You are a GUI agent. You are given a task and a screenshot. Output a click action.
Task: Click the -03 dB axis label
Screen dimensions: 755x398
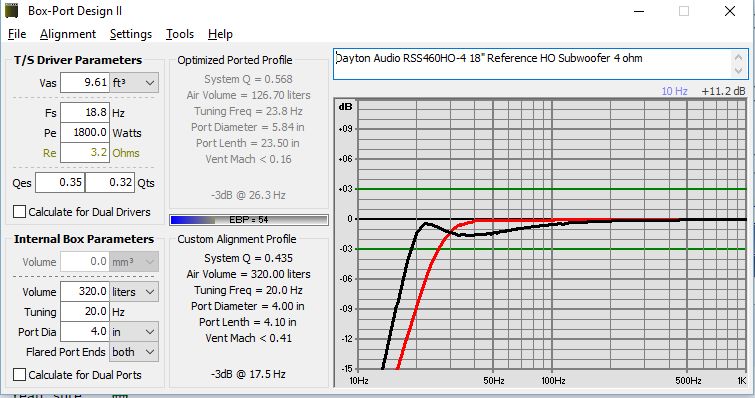point(346,249)
